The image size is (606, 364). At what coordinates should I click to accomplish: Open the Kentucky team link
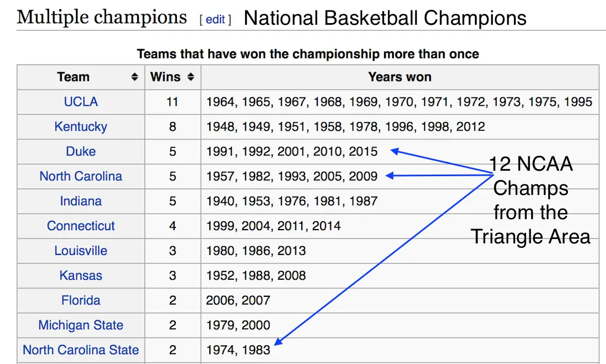(81, 127)
